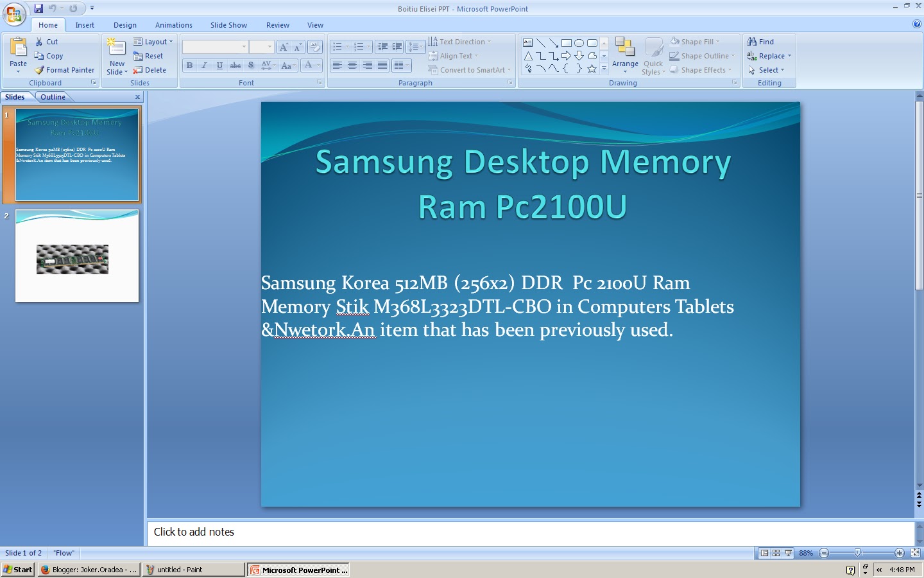Screen dimensions: 924x578
Task: Choose the Scribble freeform shape
Action: coord(528,69)
